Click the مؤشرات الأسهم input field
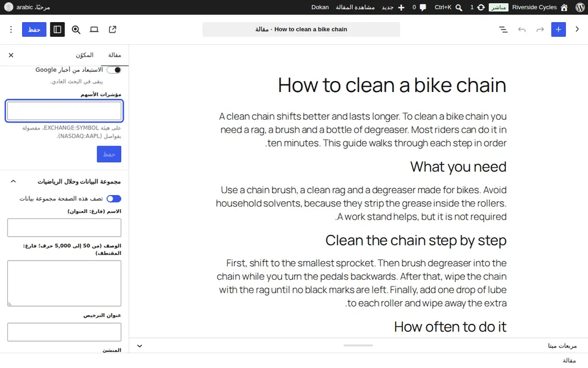 tap(64, 111)
